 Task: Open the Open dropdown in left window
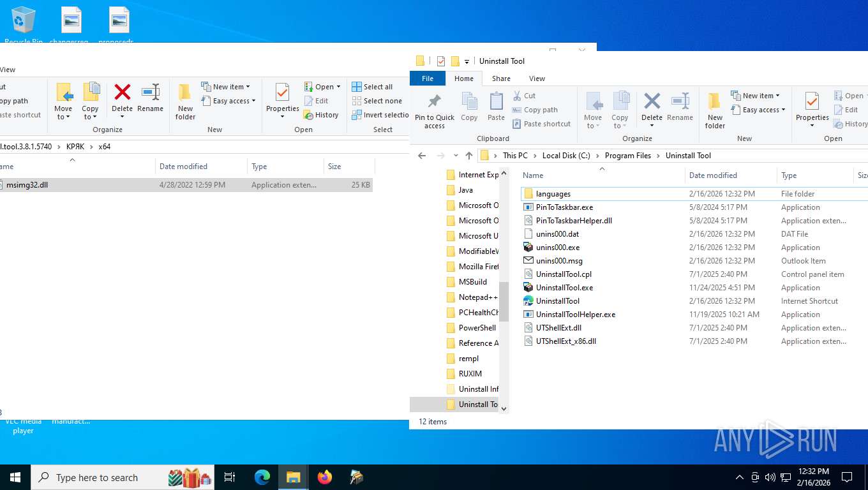(322, 87)
